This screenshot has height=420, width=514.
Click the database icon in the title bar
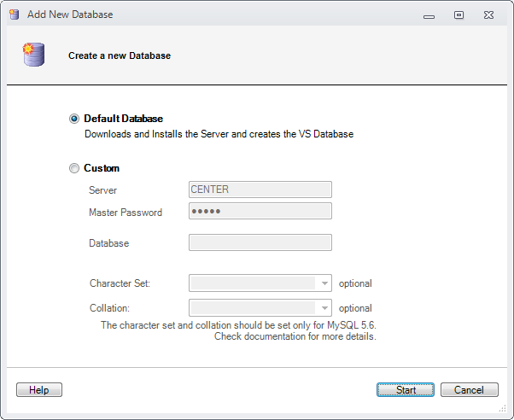(13, 15)
